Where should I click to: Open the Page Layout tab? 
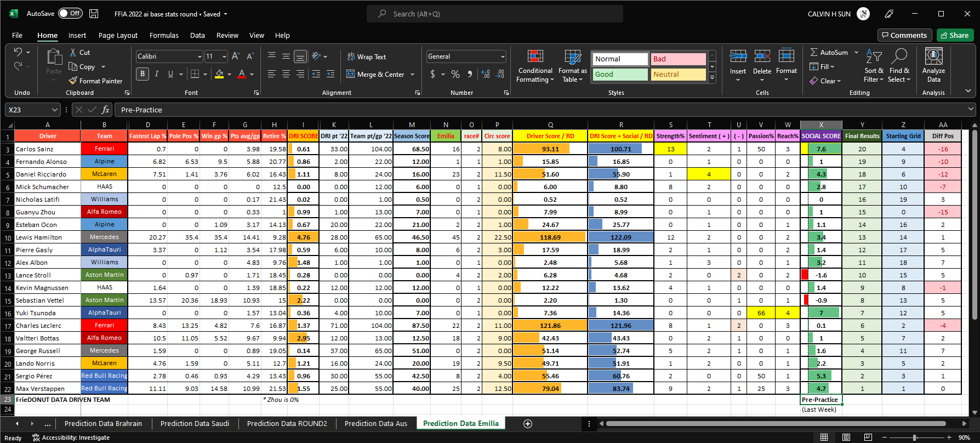point(118,35)
